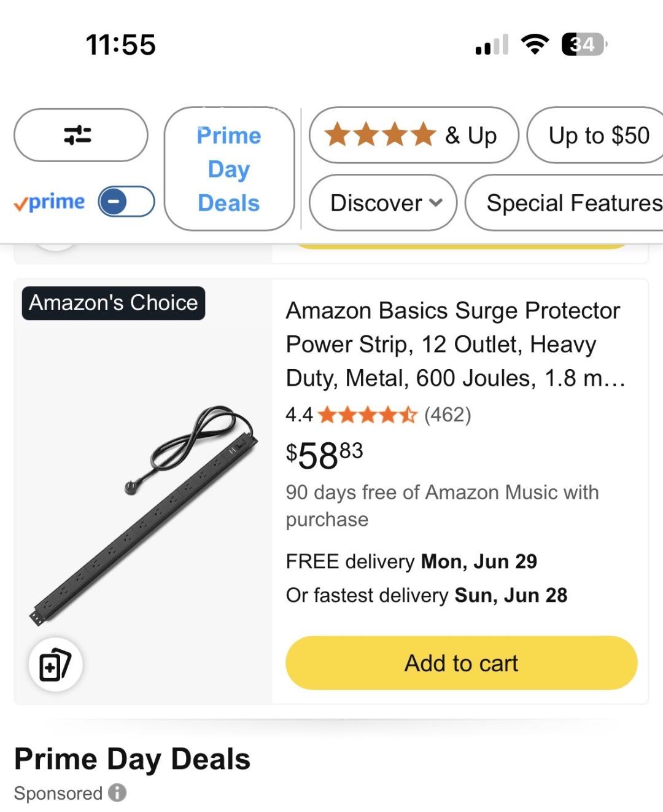
Task: Filter by four stars & Up
Action: click(x=414, y=135)
